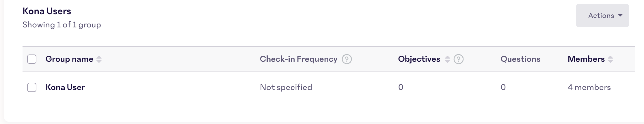Image resolution: width=644 pixels, height=124 pixels.
Task: Click the caret arrow on the Actions button
Action: pos(620,15)
